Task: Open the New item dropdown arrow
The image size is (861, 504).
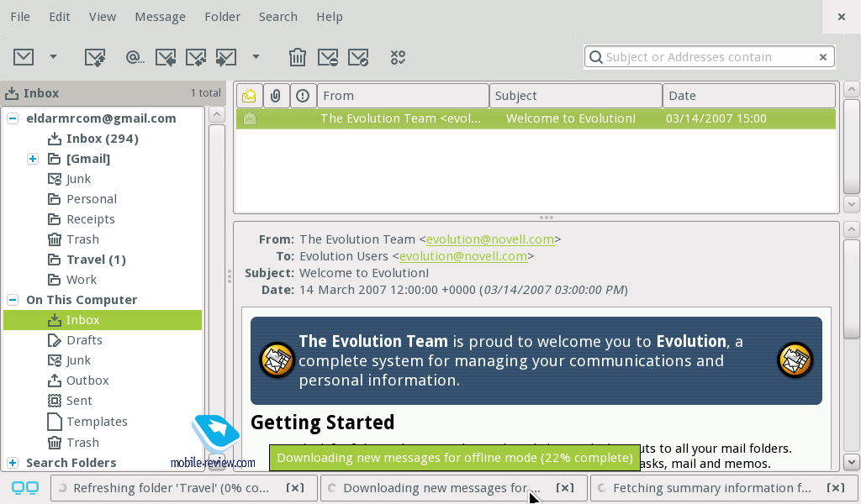Action: [x=53, y=56]
